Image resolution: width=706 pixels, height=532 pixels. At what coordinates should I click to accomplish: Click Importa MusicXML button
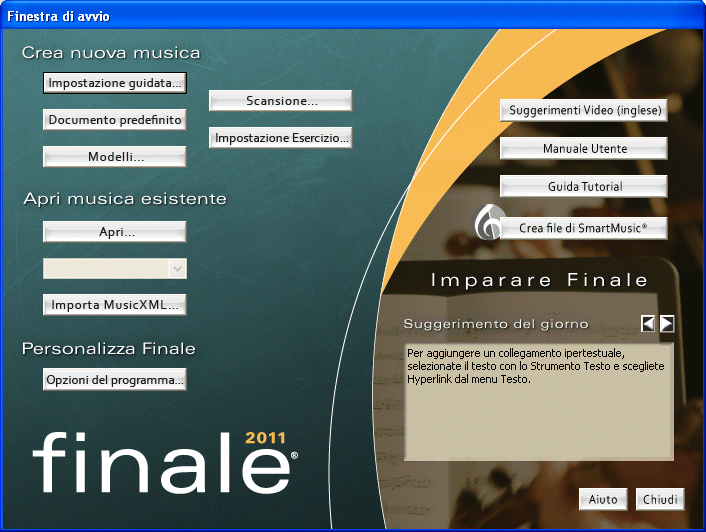tap(115, 305)
